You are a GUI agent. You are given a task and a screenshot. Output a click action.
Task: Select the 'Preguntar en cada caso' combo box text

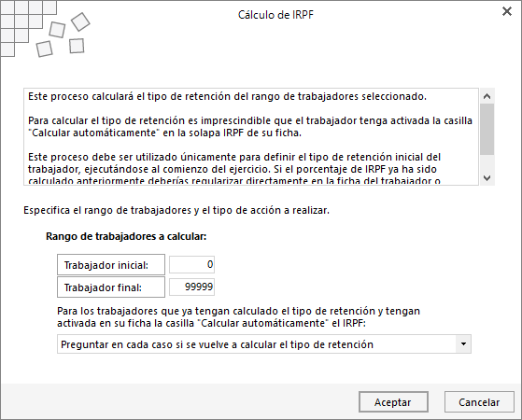click(217, 344)
